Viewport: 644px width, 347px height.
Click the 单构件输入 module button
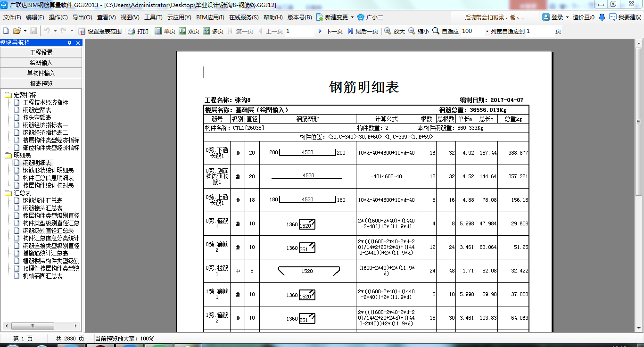[x=41, y=73]
